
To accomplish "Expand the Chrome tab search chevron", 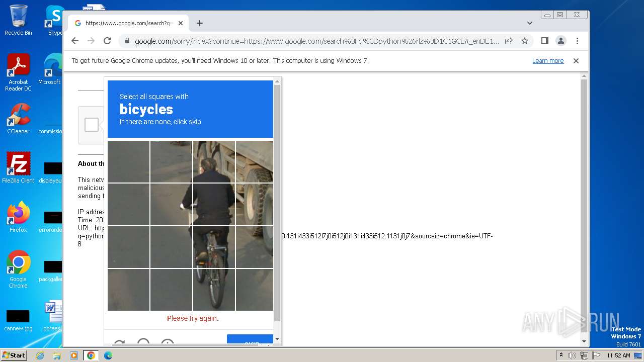I will click(530, 23).
